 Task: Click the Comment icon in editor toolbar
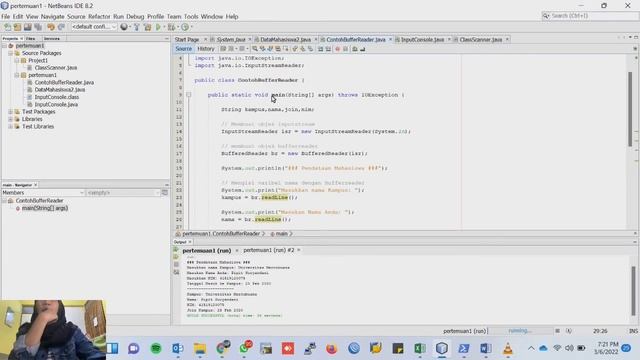point(355,49)
